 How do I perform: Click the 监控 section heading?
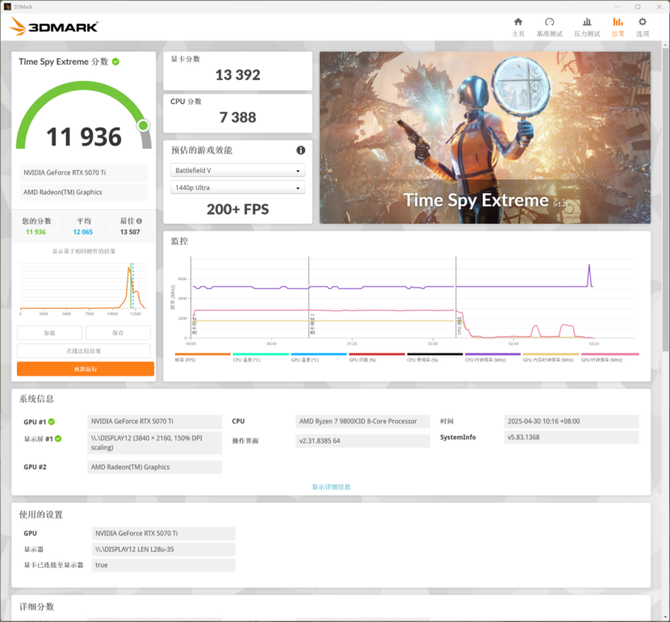[179, 241]
